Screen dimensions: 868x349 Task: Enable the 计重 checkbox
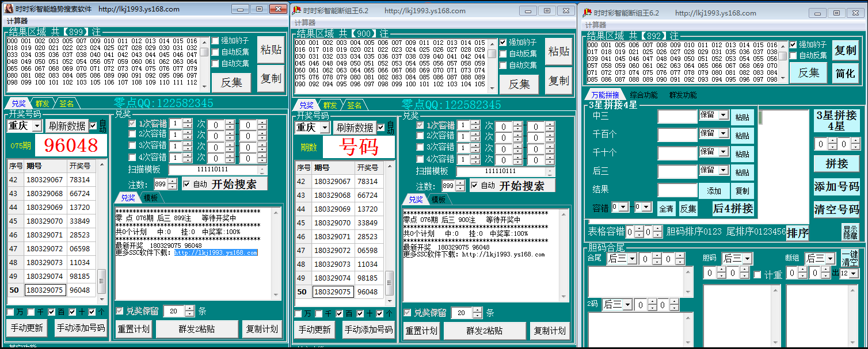[x=757, y=275]
